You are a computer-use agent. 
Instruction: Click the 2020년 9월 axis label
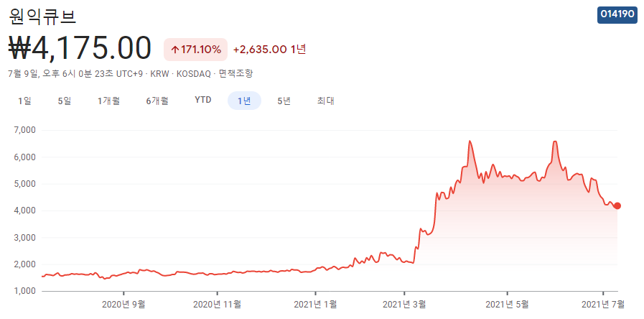pyautogui.click(x=123, y=305)
